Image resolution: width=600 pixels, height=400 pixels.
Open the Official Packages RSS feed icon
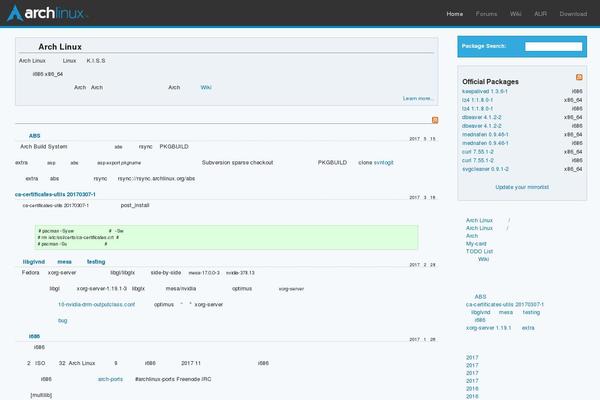coord(579,77)
